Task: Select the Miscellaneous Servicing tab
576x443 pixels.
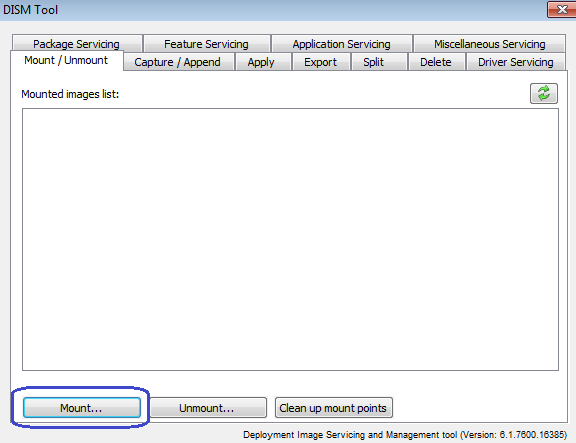Action: click(489, 44)
